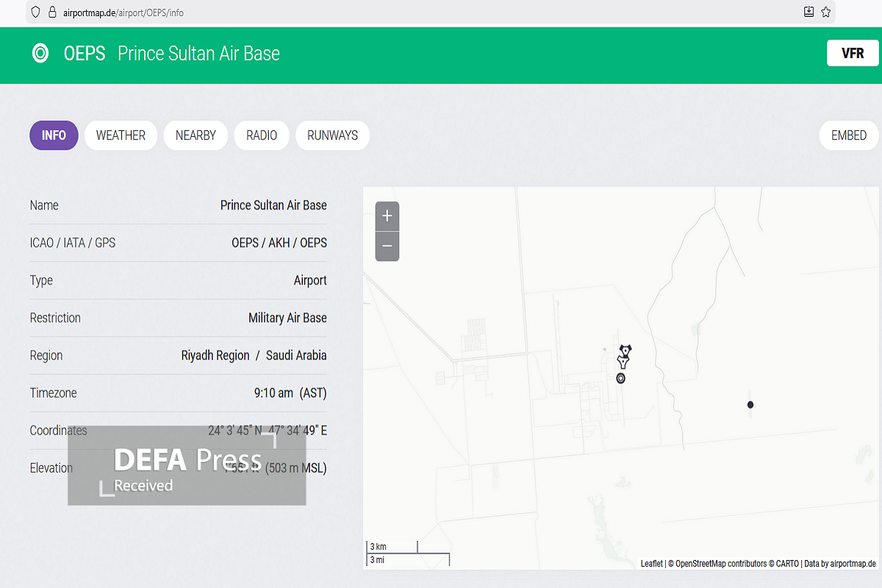This screenshot has width=882, height=588.
Task: Click the padlock site security icon
Action: (51, 12)
